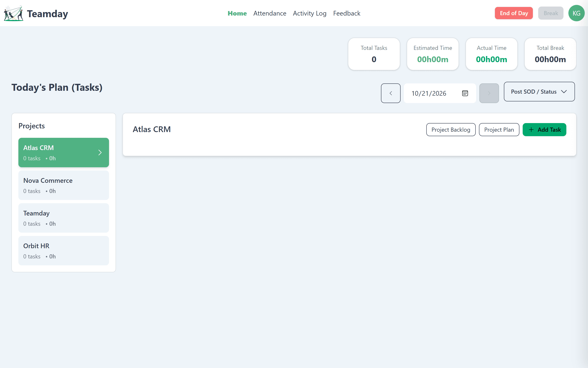Go to previous day with left arrow

390,93
